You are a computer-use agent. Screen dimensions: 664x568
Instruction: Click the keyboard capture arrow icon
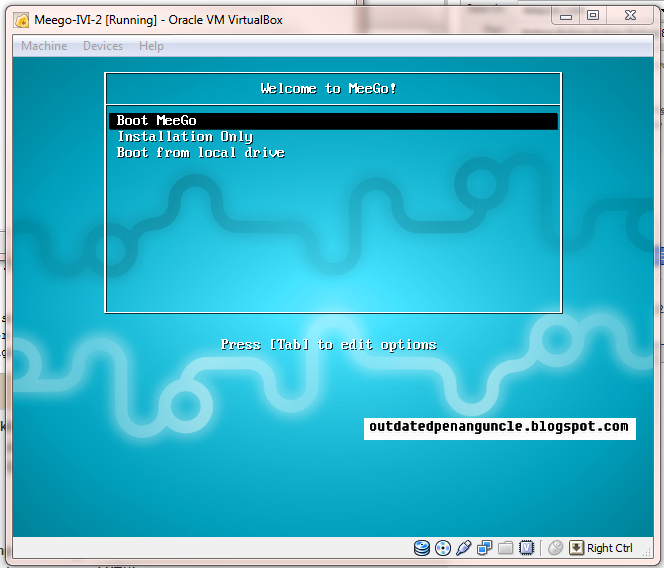pos(576,548)
